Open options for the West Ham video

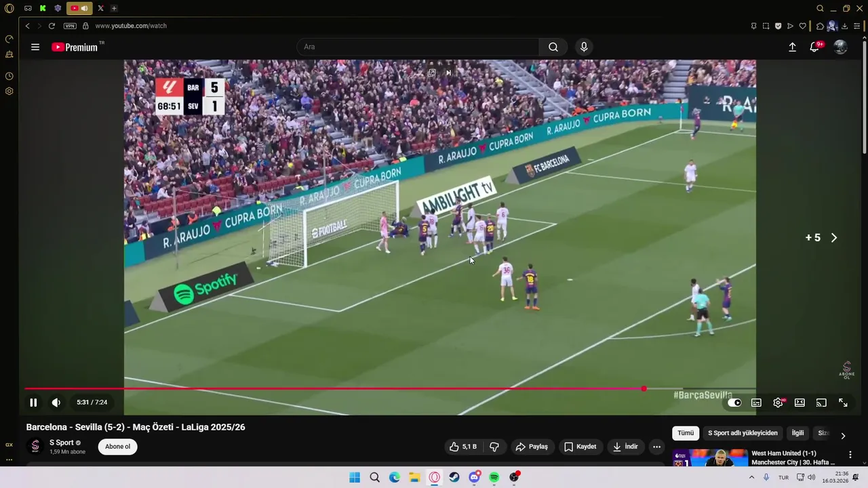pos(850,455)
